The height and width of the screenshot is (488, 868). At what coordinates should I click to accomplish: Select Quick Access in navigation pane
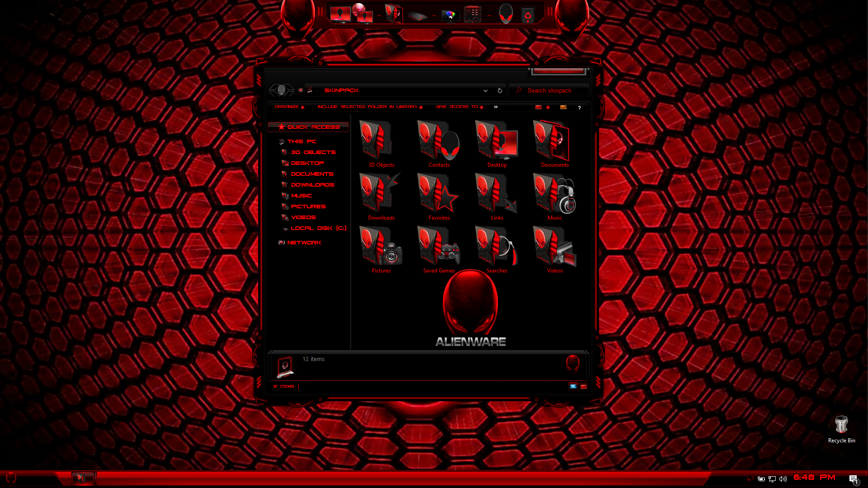click(x=313, y=127)
